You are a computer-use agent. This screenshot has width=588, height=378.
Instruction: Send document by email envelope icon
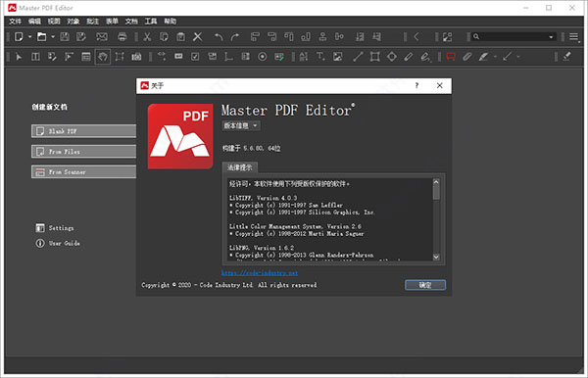[102, 36]
